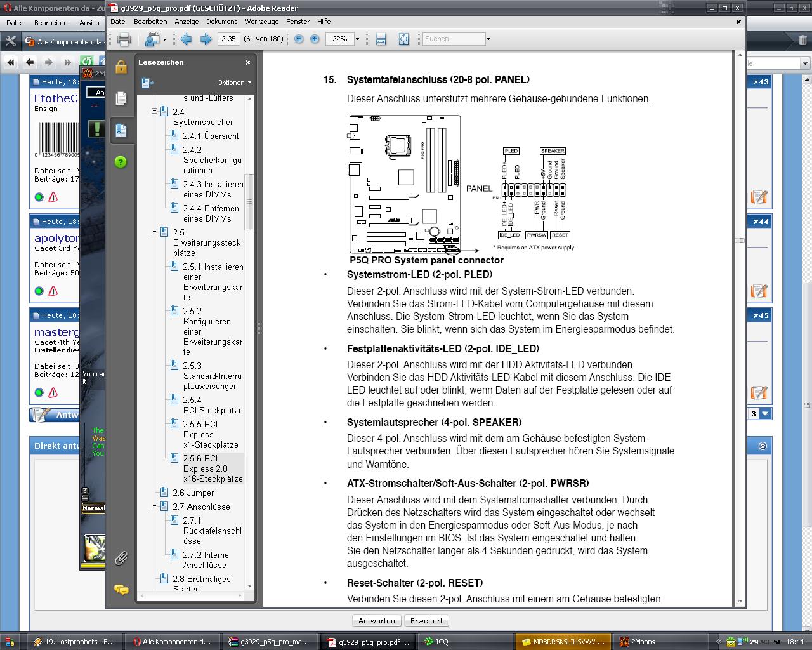
Task: Open the comments speech bubble icon
Action: click(x=121, y=590)
